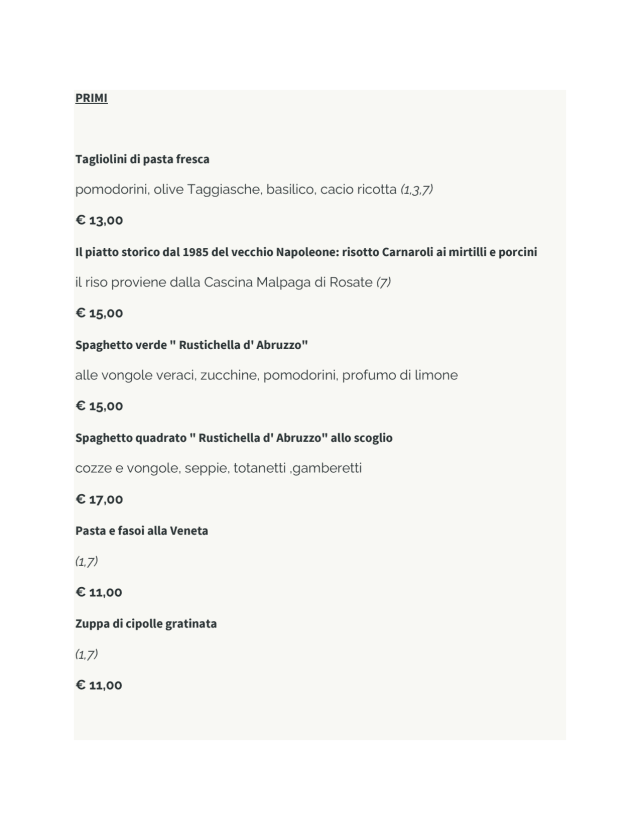Viewport: 640px width, 828px height.
Task: Click the alle vongole veraci description line
Action: point(266,375)
